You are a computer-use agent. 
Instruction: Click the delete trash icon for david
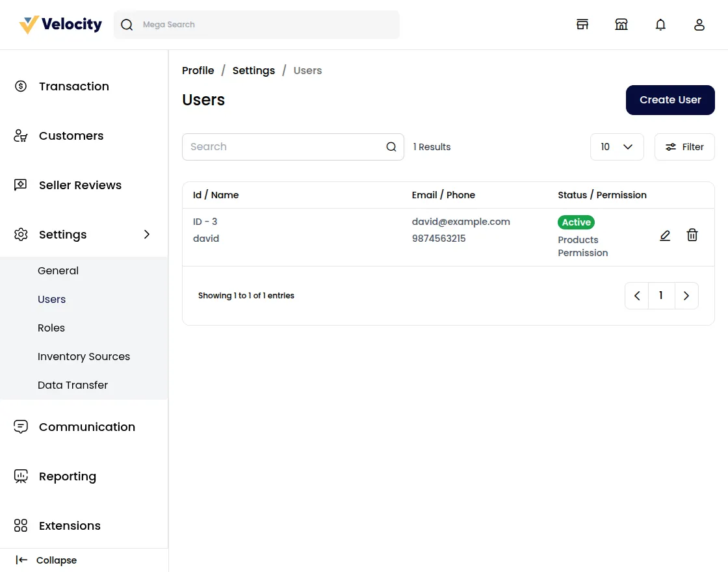click(x=692, y=235)
